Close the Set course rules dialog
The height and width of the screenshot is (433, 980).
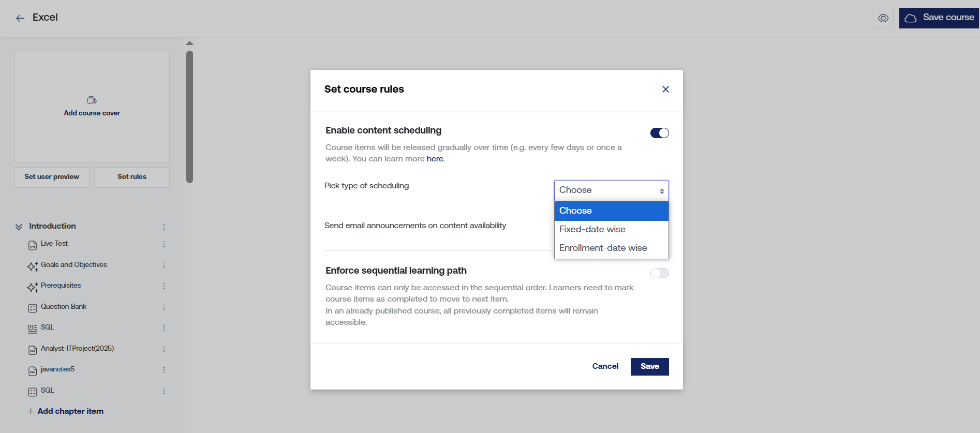click(x=665, y=89)
